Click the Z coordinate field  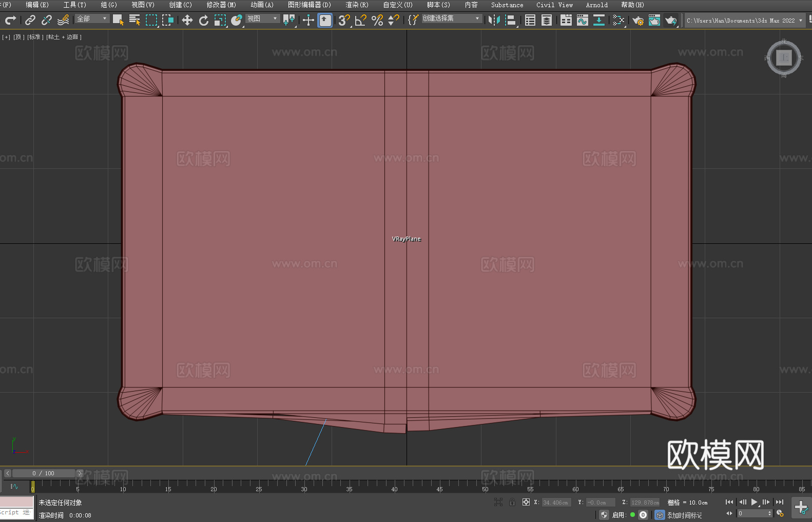point(645,502)
